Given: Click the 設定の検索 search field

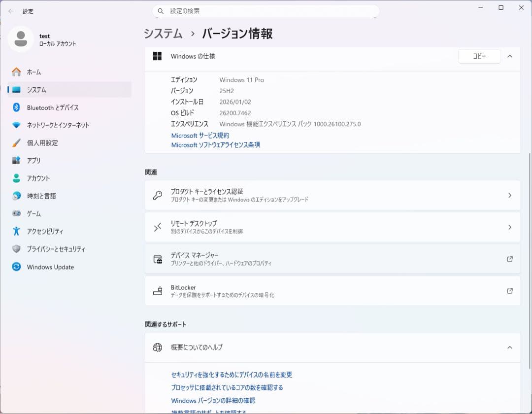Looking at the screenshot, I should point(266,10).
